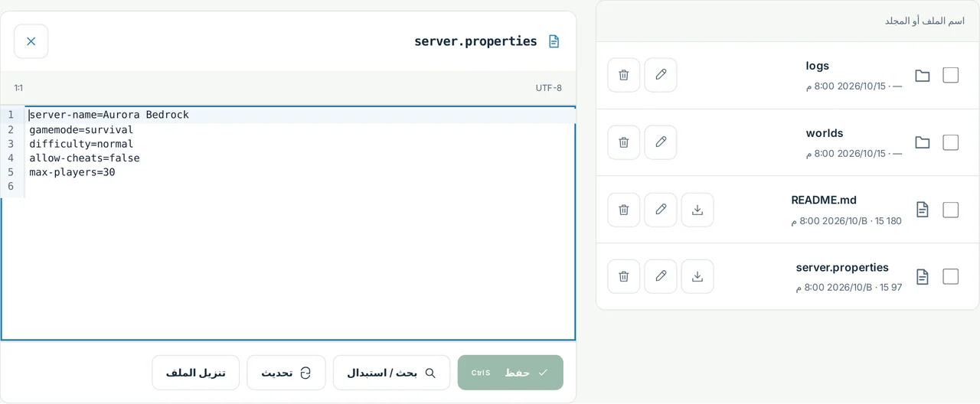Delete the logs folder

(x=624, y=75)
